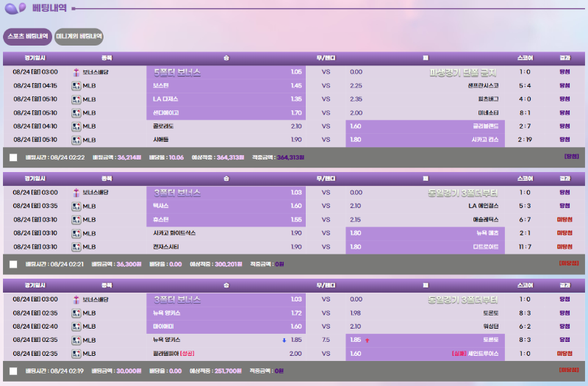
Task: Click the [당첨] status on the 02:22 bet
Action: pyautogui.click(x=572, y=157)
